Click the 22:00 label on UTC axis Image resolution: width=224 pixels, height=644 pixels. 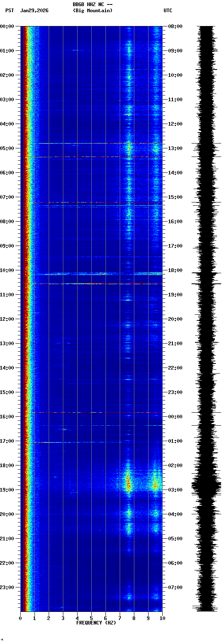click(175, 368)
